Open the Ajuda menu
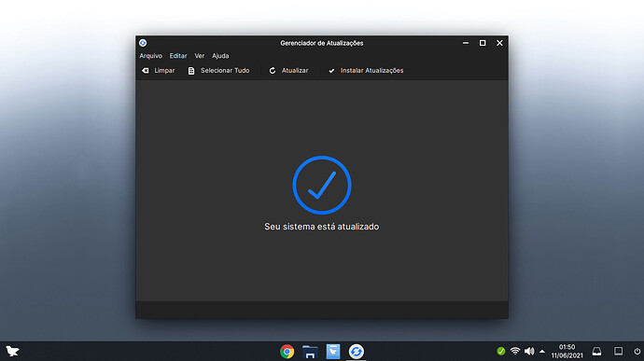Screen dimensions: 644x361 click(220, 56)
